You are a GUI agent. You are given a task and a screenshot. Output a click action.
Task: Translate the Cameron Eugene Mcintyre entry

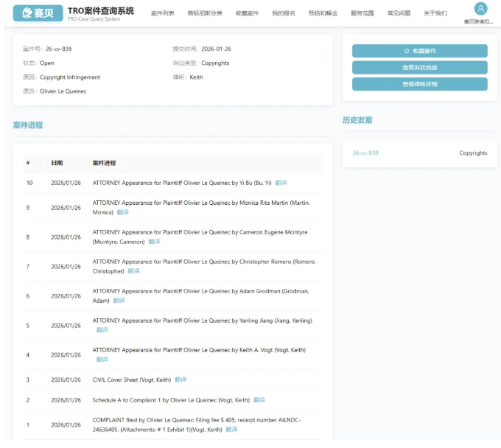[x=154, y=242]
